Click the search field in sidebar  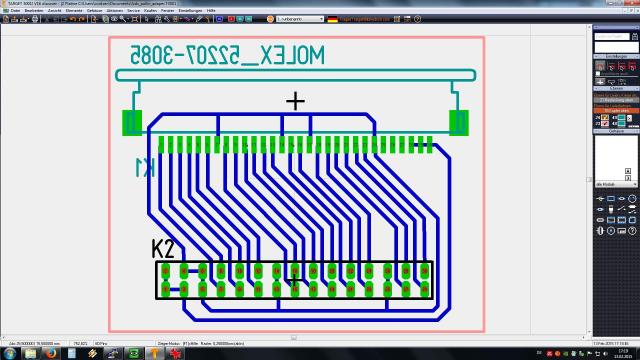point(612,36)
